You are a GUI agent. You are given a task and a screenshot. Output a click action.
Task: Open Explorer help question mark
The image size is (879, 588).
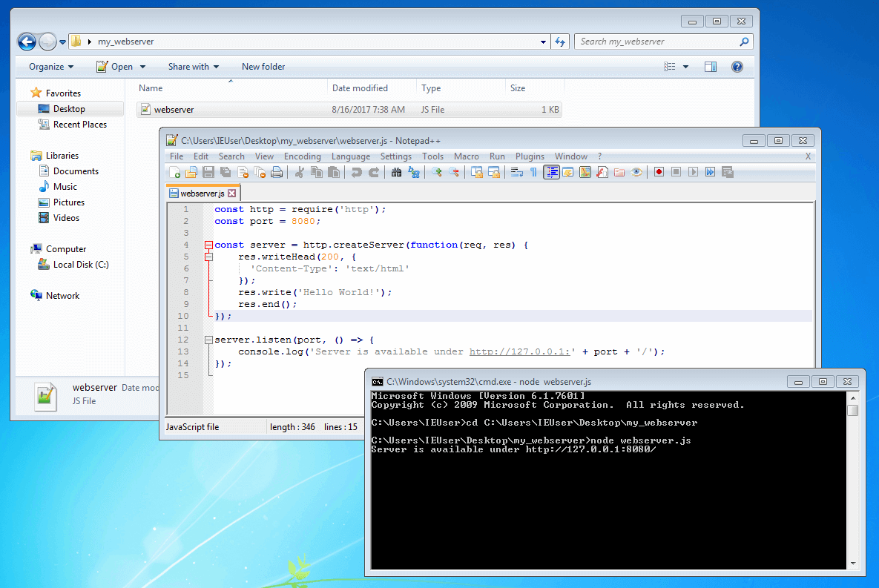[x=737, y=67]
